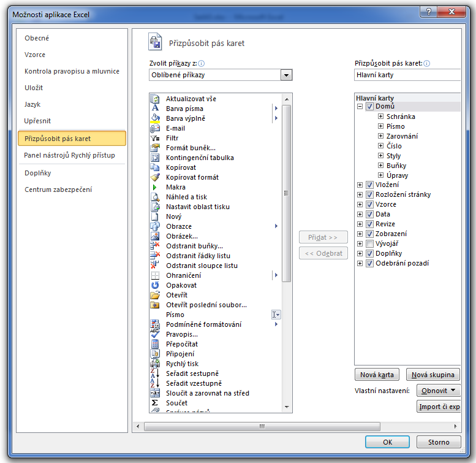Switch to the Vzorce options category
Screen dimensions: 476x463
[x=72, y=55]
